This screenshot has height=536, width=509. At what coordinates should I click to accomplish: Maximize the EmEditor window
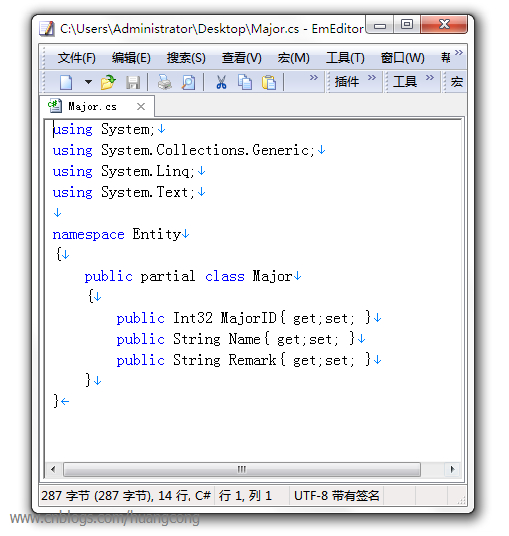(407, 25)
